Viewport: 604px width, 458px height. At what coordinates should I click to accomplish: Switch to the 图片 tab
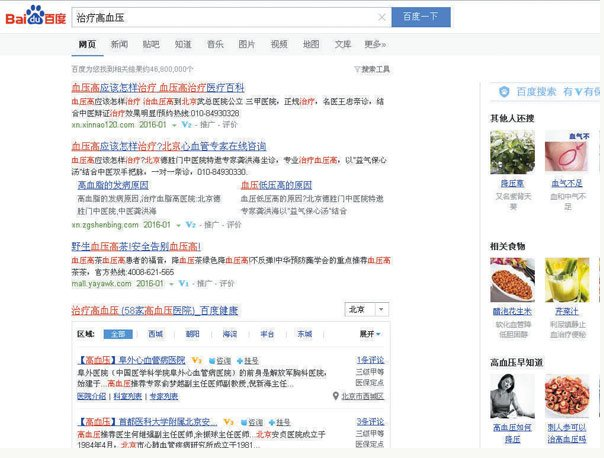(x=246, y=44)
